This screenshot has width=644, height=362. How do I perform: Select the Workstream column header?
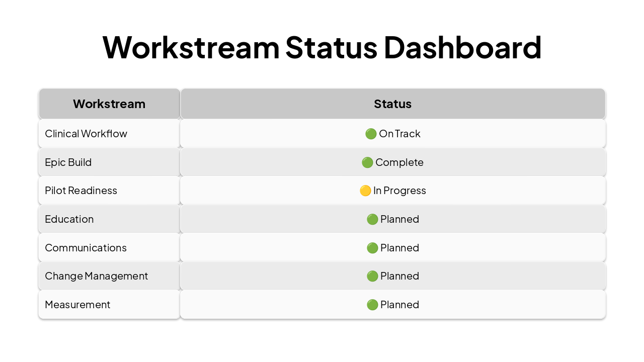(109, 104)
